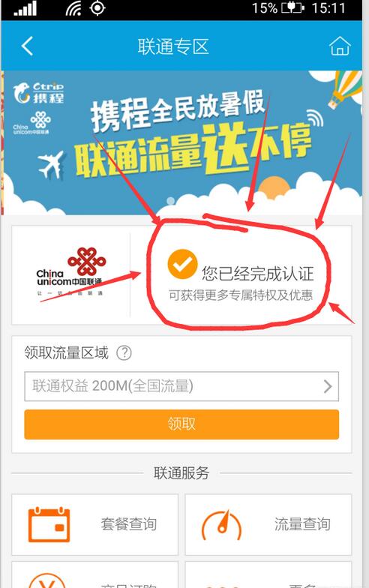Tap the 联通专区 page title
This screenshot has width=369, height=588.
point(172,46)
